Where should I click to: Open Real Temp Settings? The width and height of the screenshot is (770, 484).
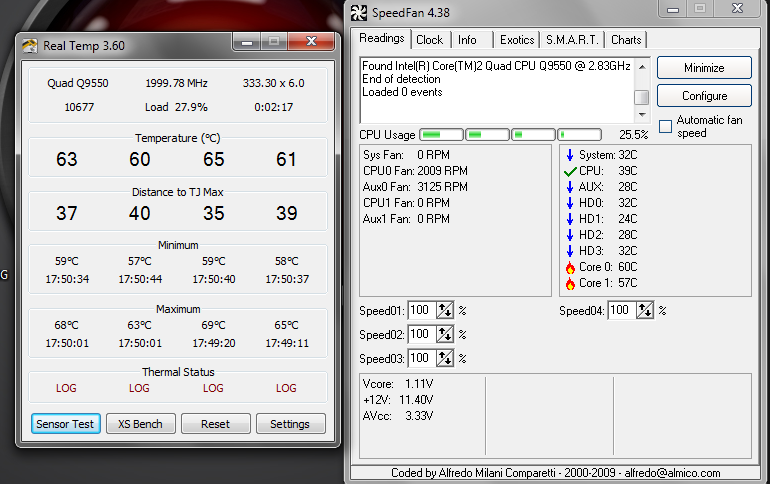290,424
